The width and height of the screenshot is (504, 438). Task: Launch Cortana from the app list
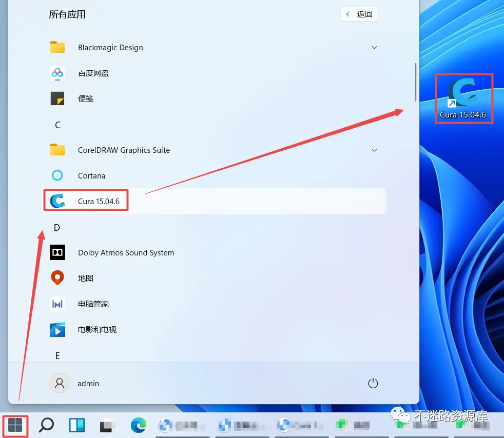click(x=214, y=175)
